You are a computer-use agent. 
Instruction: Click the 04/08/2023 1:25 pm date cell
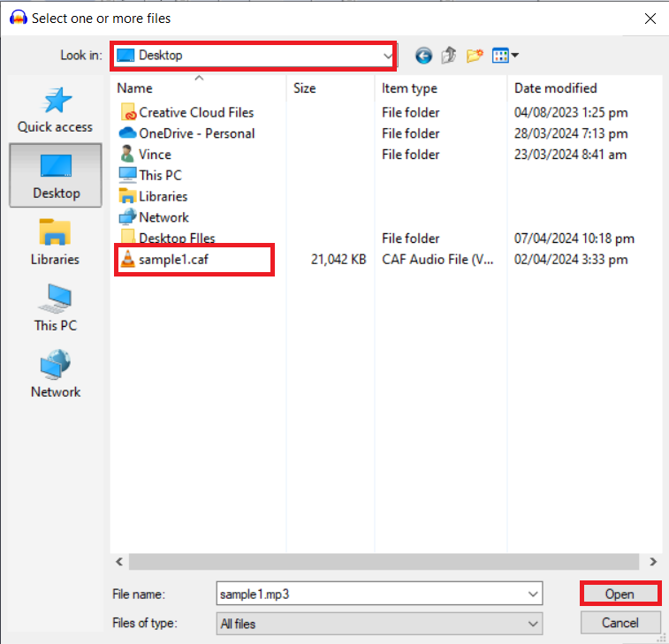click(x=571, y=112)
